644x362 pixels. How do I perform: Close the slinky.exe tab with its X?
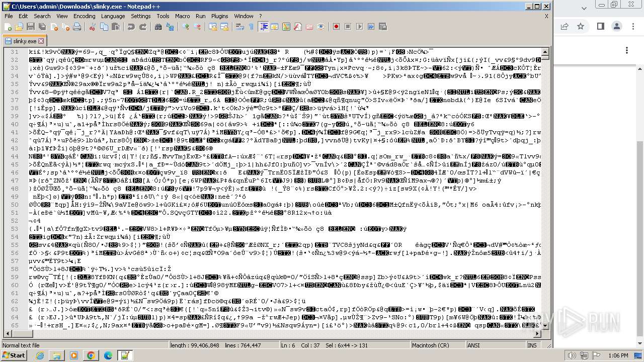41,41
